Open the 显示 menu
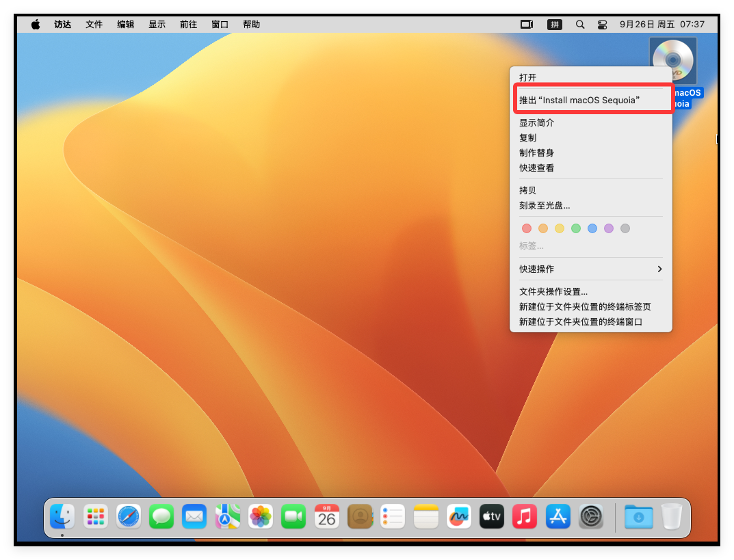 tap(157, 25)
